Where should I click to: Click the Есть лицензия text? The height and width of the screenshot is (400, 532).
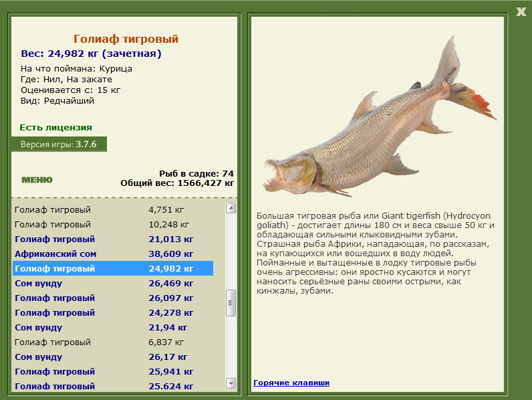coord(55,127)
